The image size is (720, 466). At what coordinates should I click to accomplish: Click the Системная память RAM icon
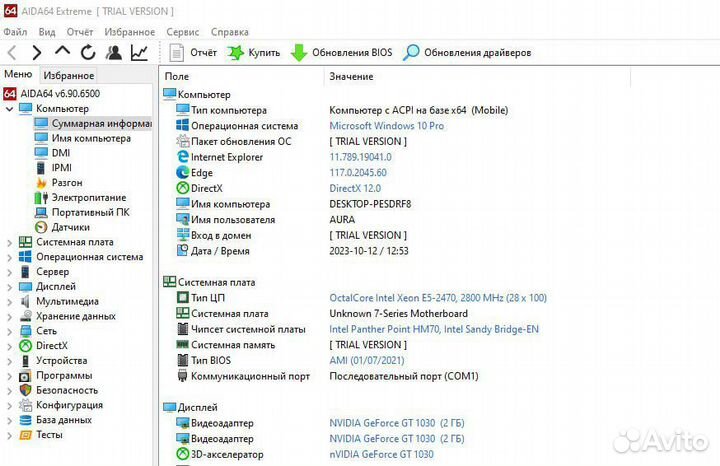coord(183,344)
